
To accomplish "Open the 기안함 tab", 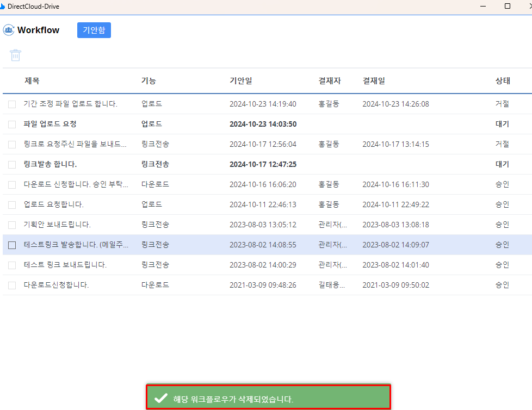I will tap(94, 30).
